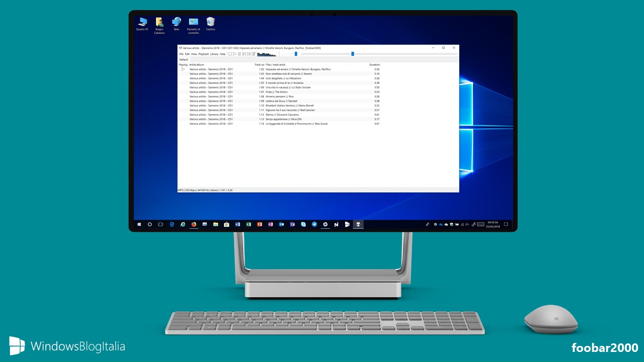The width and height of the screenshot is (644, 362).
Task: Skip to next track with toolbar icon
Action: pos(249,54)
